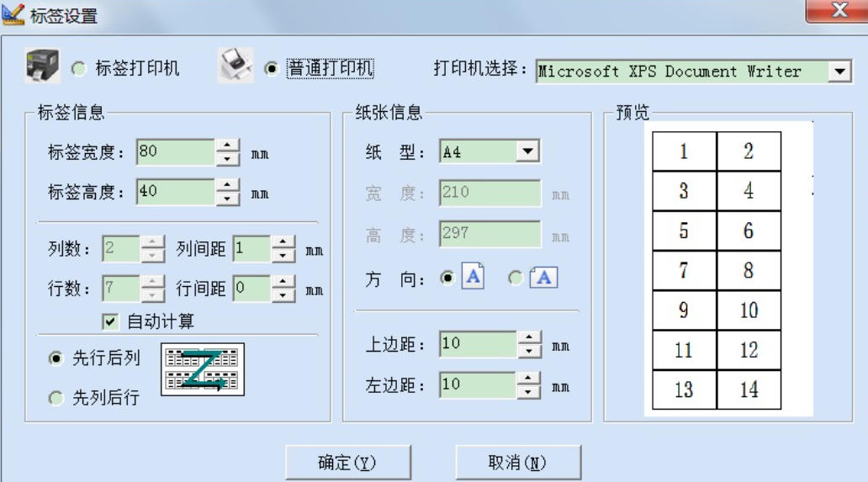Increase 左边距 with up arrow
Screen dimensions: 868x482
tap(529, 379)
